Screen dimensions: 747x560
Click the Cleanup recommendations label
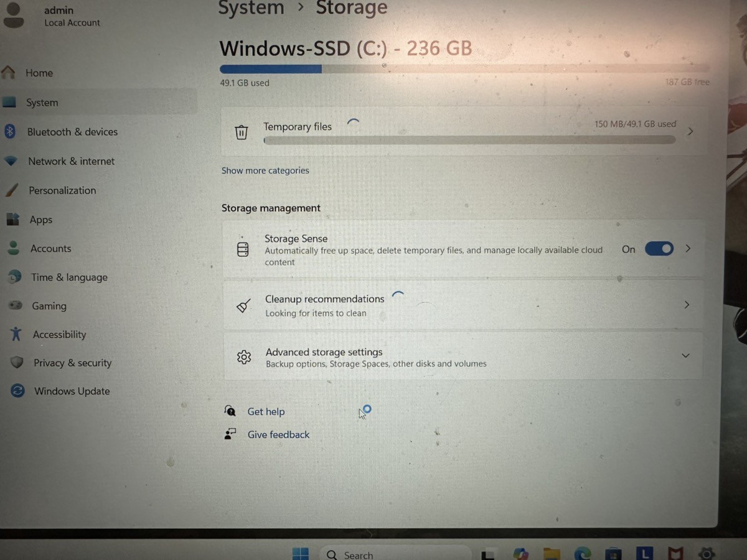click(x=325, y=299)
